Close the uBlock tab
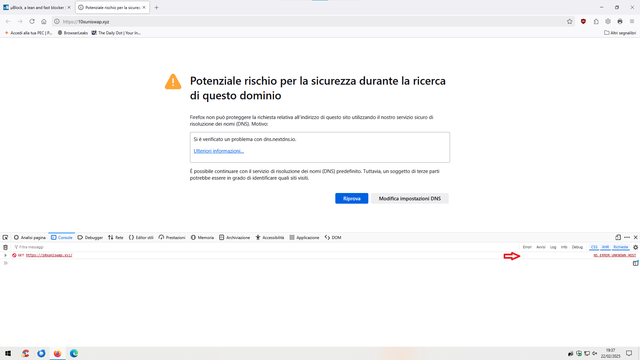 (69, 7)
